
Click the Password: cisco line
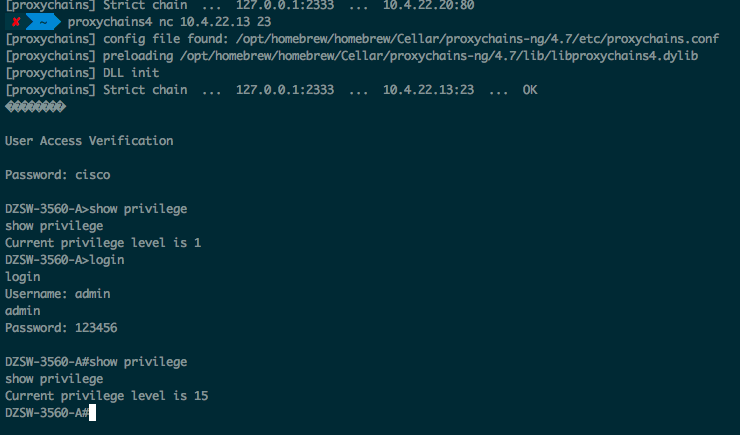[x=58, y=175]
